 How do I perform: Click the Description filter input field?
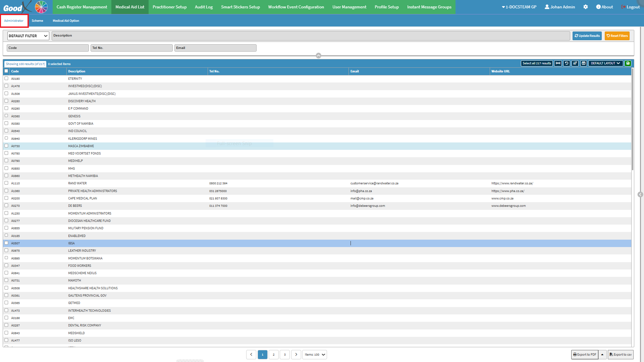[311, 36]
